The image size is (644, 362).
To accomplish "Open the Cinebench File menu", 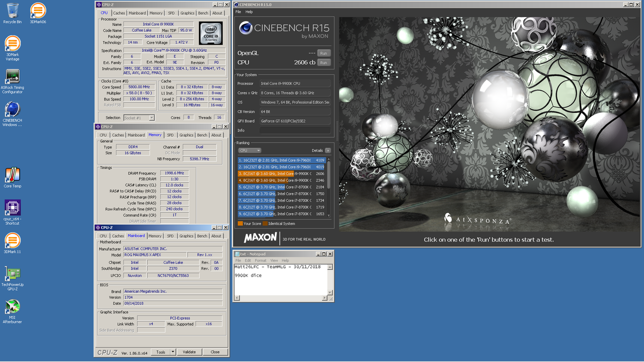I will click(238, 12).
